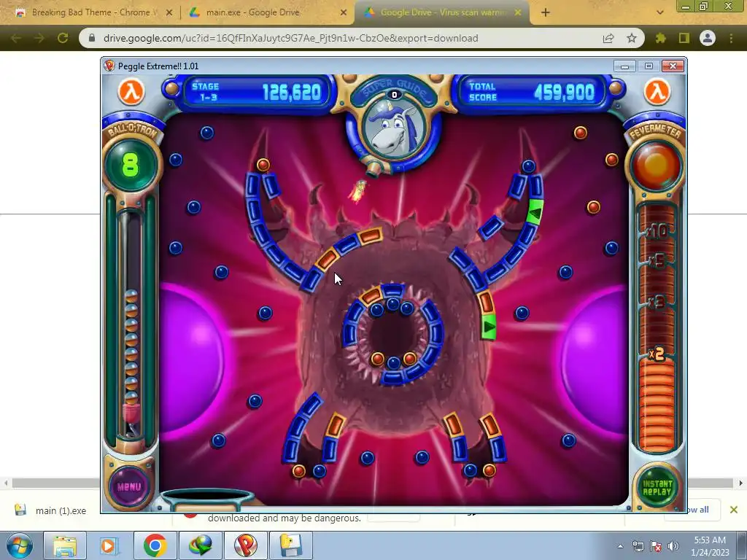Viewport: 747px width, 560px height.
Task: Click the INSTANT REPLAY button
Action: point(657,488)
